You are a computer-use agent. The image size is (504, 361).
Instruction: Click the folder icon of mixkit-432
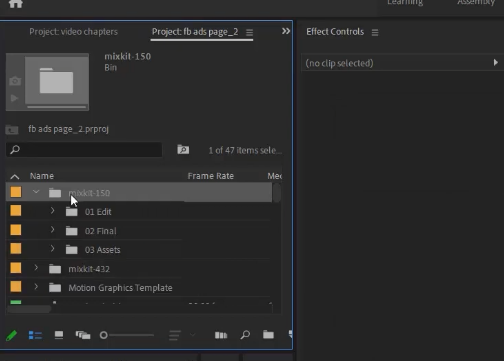coord(55,269)
